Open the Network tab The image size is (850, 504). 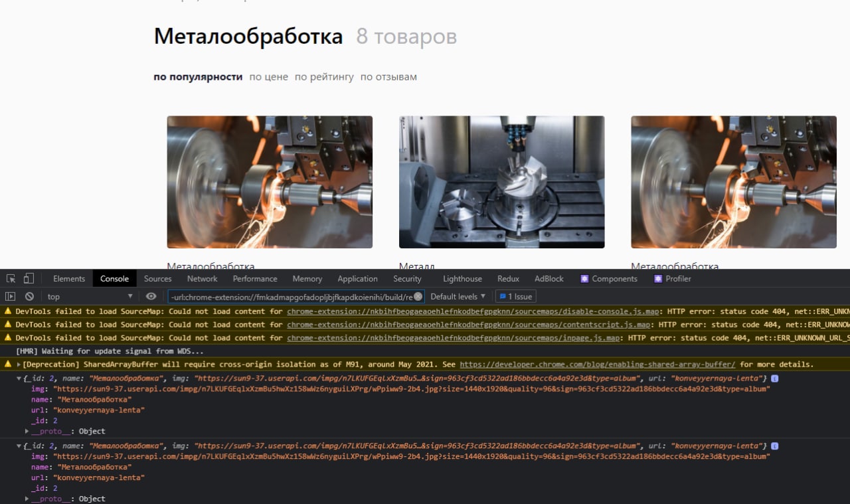point(202,279)
